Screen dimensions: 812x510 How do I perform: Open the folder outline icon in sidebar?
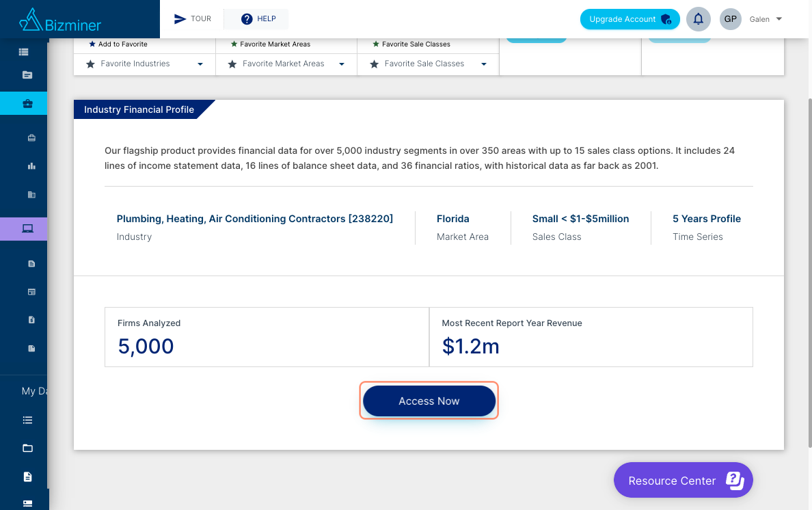pos(27,448)
